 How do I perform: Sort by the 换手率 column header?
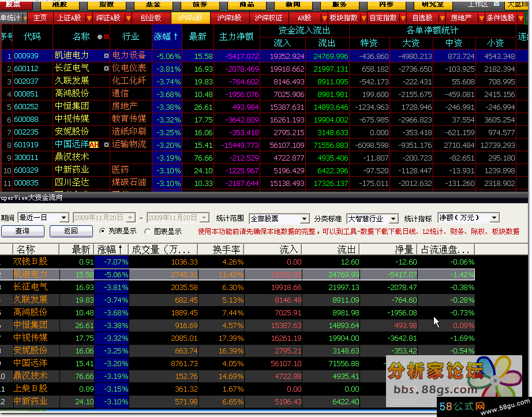pyautogui.click(x=221, y=250)
